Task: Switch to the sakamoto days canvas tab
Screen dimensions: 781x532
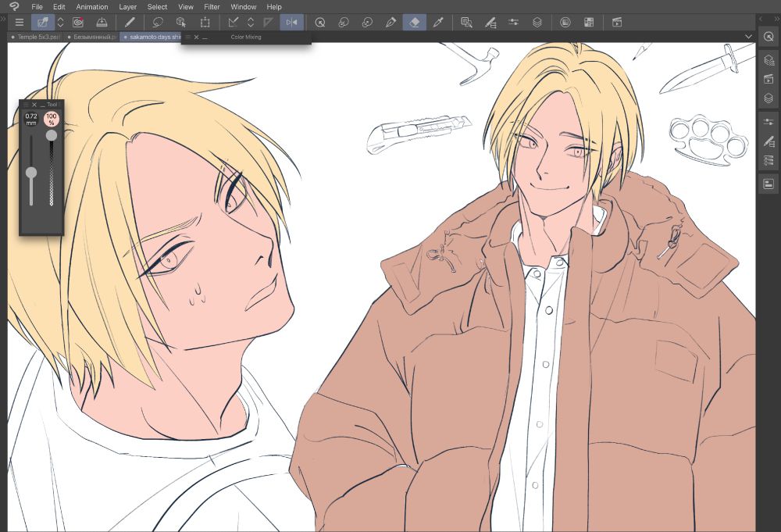Action: click(151, 37)
